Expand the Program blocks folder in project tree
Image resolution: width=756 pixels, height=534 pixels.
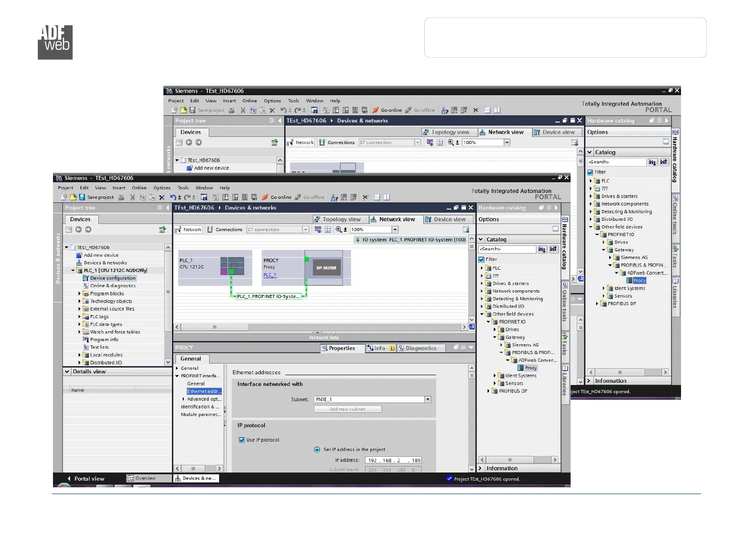(79, 293)
